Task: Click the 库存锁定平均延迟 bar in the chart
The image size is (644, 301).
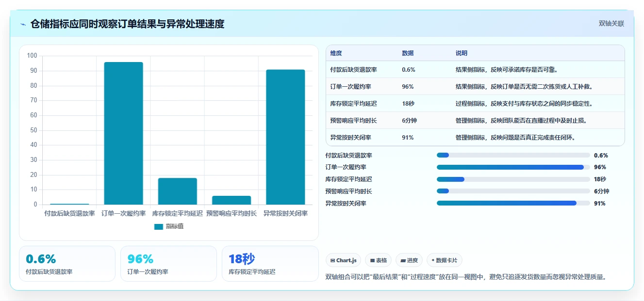Action: 177,191
